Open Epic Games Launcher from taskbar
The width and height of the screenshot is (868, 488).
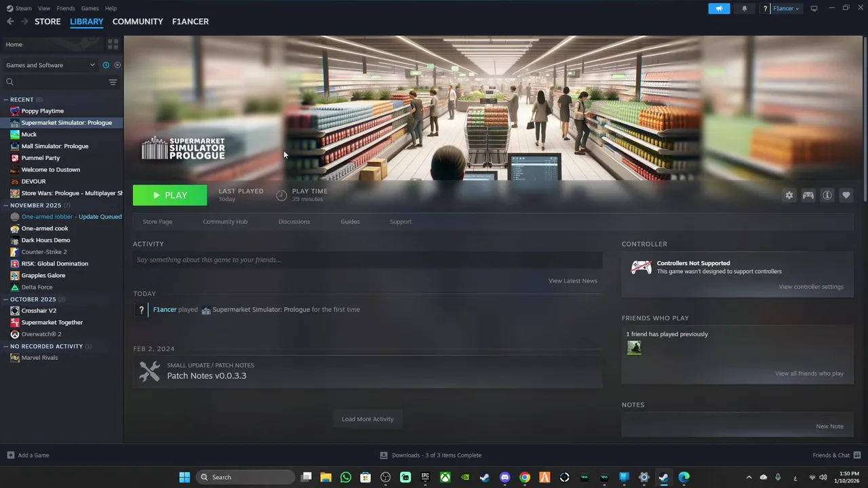425,477
